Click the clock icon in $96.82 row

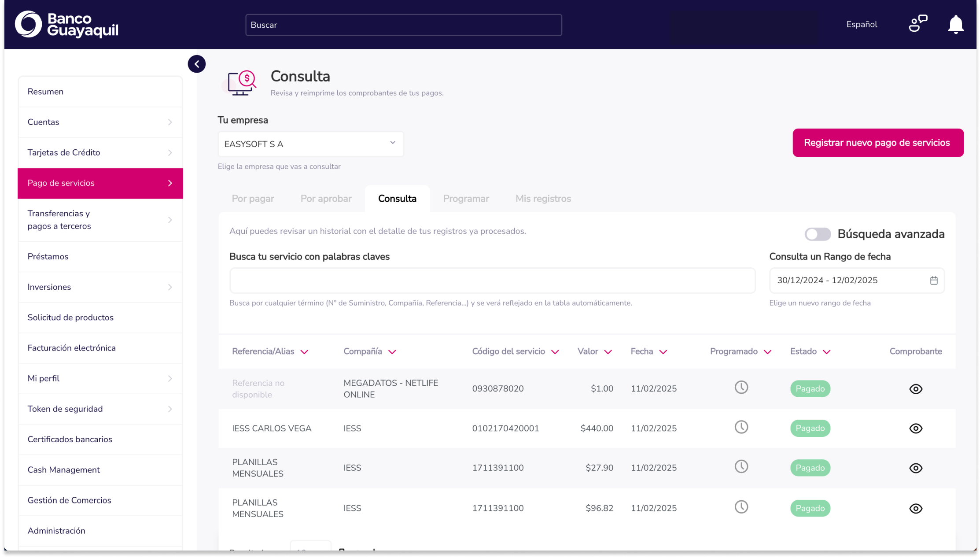click(741, 507)
